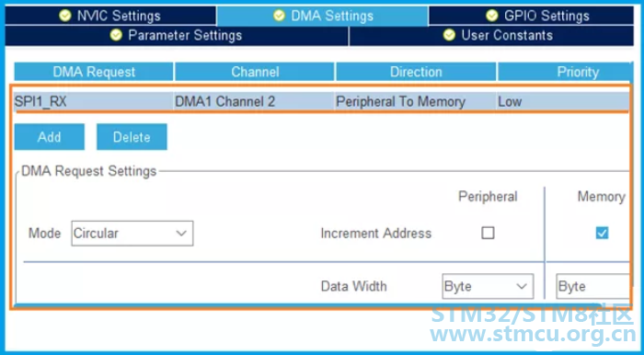
Task: Click the Channel column header
Action: [x=255, y=72]
